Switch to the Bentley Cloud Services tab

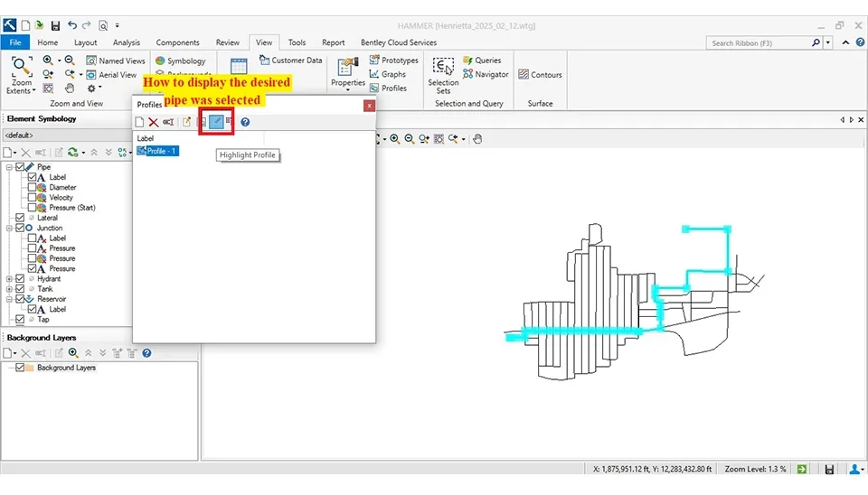[399, 42]
